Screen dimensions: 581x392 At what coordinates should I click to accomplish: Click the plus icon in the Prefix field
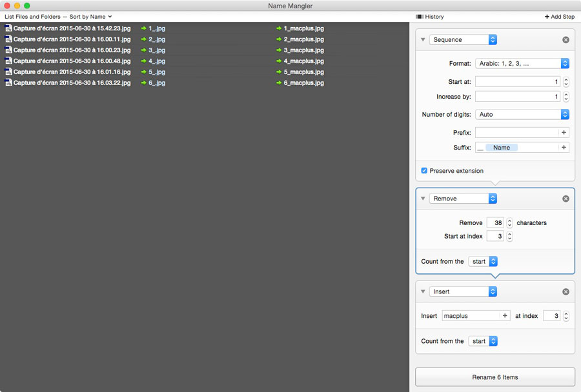click(x=564, y=133)
